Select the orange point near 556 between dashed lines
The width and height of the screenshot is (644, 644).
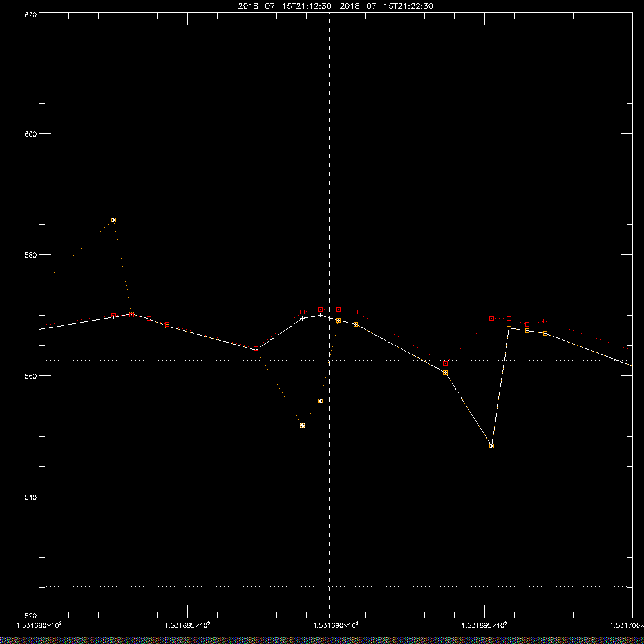tap(320, 401)
